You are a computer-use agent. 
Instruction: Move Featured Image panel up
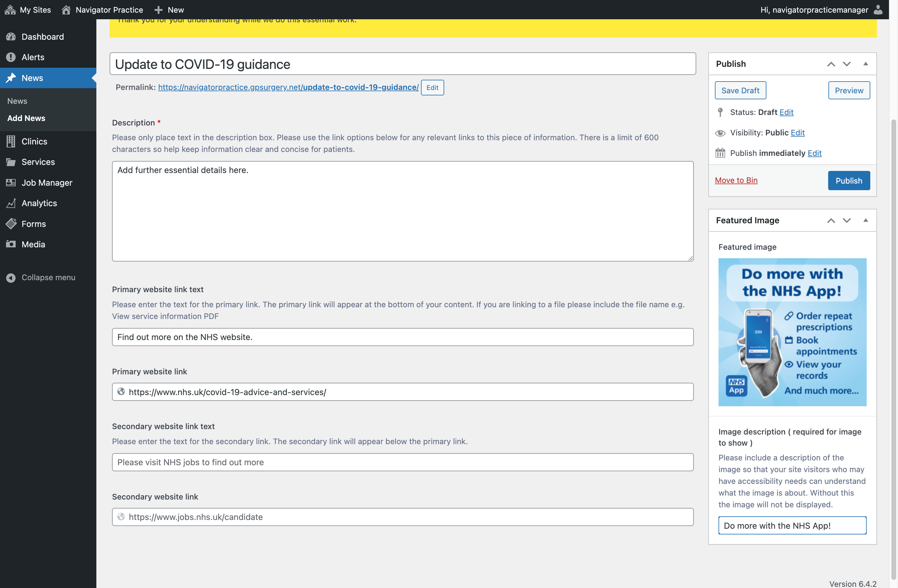pyautogui.click(x=831, y=221)
